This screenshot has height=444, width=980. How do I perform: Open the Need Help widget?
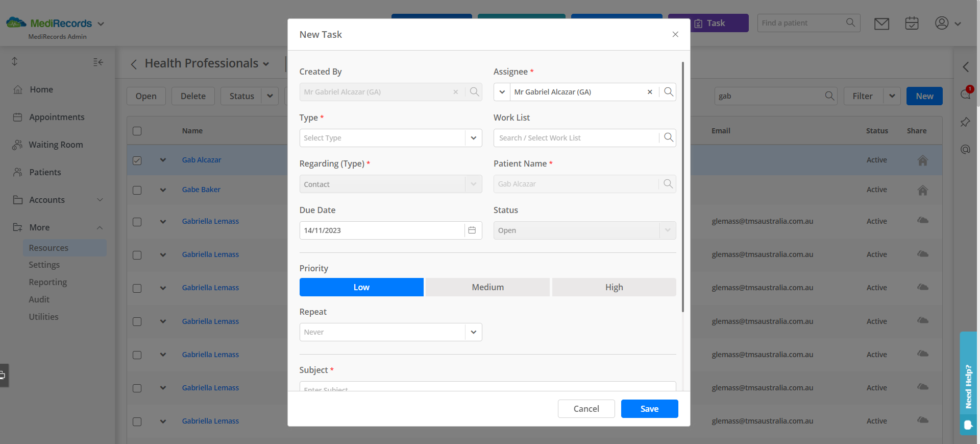click(x=968, y=383)
